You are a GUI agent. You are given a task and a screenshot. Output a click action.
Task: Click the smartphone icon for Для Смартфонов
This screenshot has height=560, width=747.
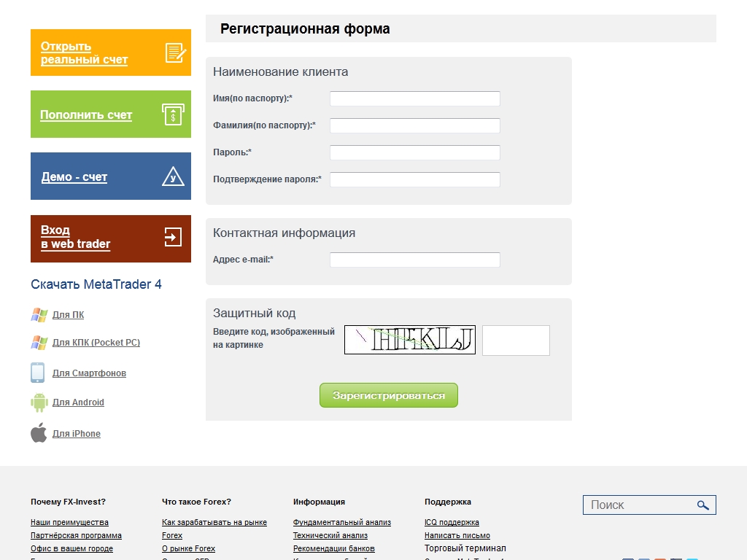click(x=38, y=373)
